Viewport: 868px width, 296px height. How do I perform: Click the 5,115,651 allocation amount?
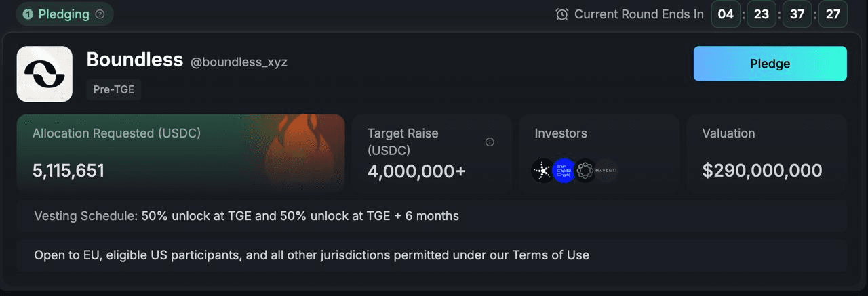[x=68, y=171]
